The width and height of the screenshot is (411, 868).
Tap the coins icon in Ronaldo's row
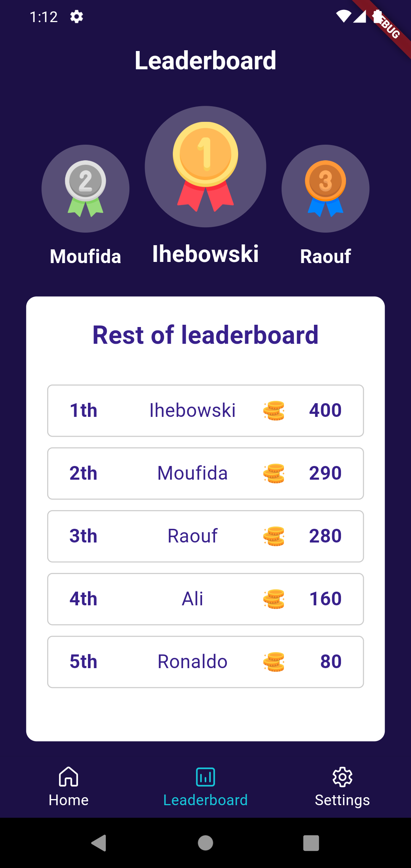273,661
